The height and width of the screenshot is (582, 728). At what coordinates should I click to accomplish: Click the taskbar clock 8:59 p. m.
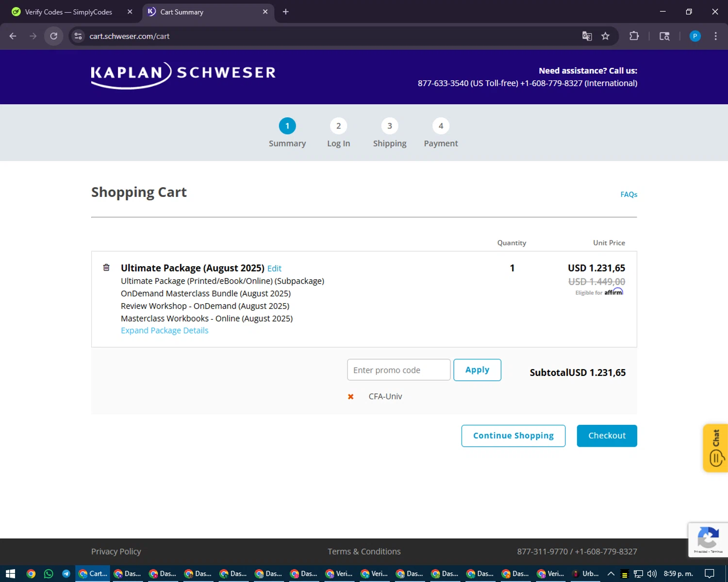tap(678, 574)
